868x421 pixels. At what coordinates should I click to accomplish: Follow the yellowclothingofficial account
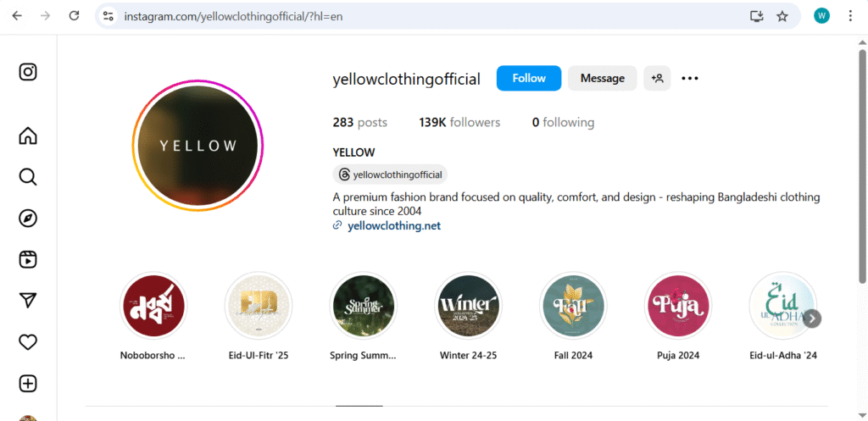click(529, 78)
